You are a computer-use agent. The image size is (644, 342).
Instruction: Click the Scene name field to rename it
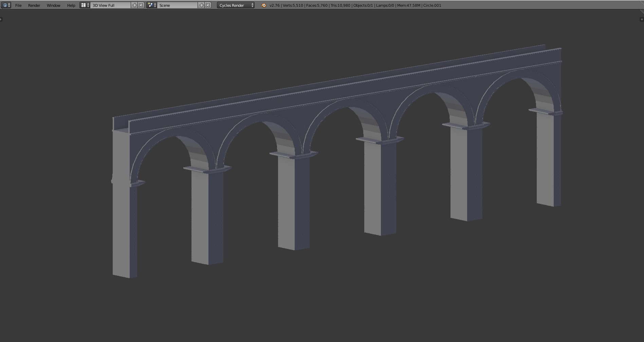coord(177,5)
